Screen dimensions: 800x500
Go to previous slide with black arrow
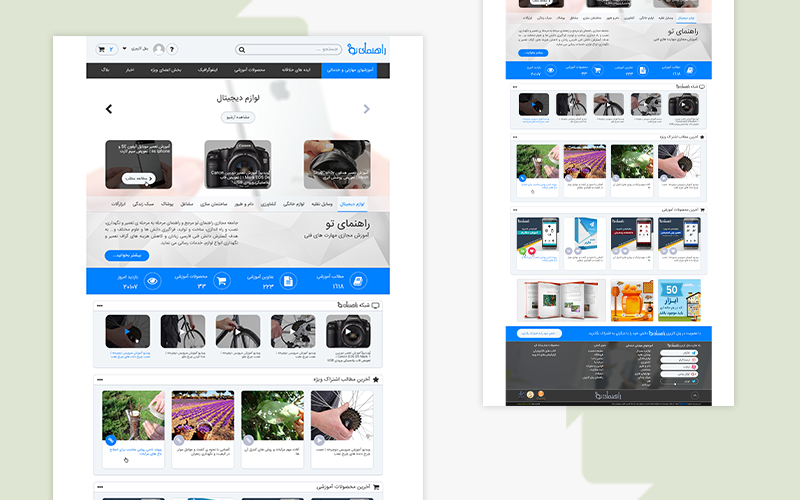[109, 109]
